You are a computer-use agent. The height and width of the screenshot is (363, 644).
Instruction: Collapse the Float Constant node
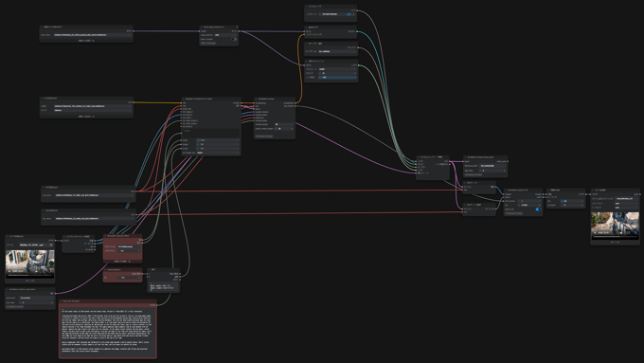[x=105, y=270]
